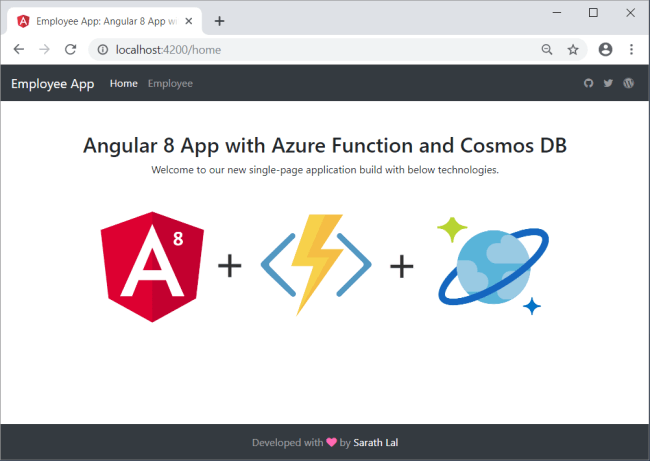The height and width of the screenshot is (461, 650).
Task: Open a new tab with plus button
Action: [x=219, y=21]
